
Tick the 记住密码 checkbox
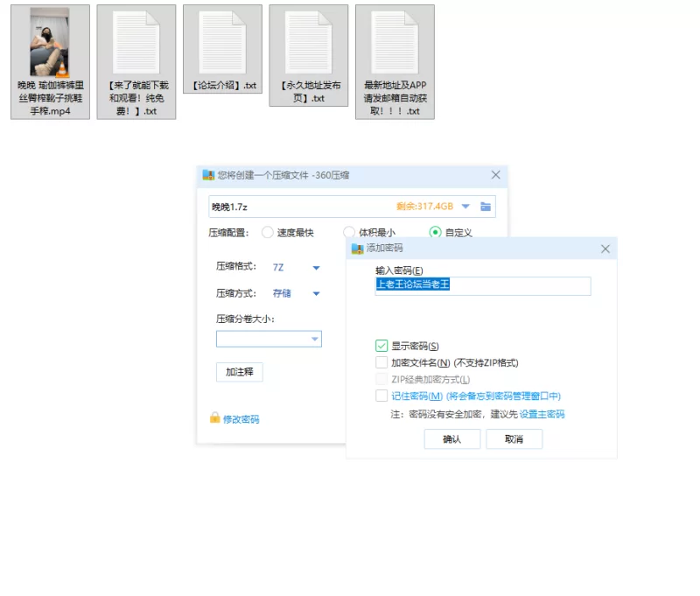coord(381,396)
